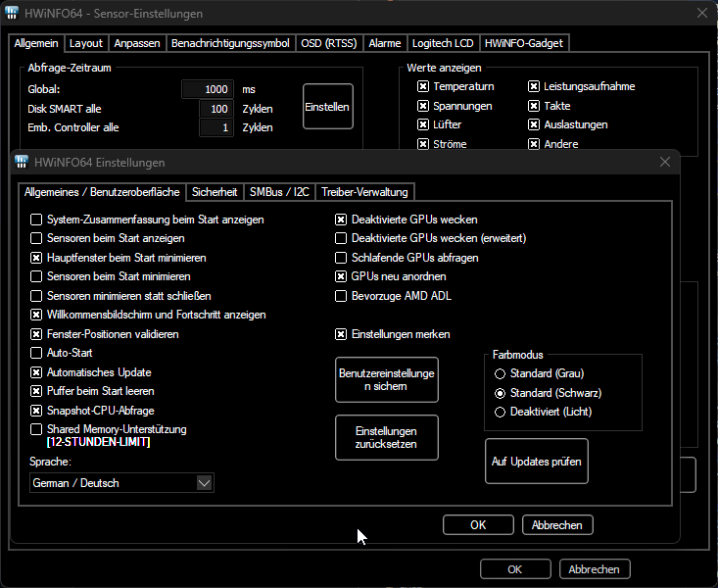
Task: Select Deaktiviert (Licht) color mode
Action: pos(500,412)
